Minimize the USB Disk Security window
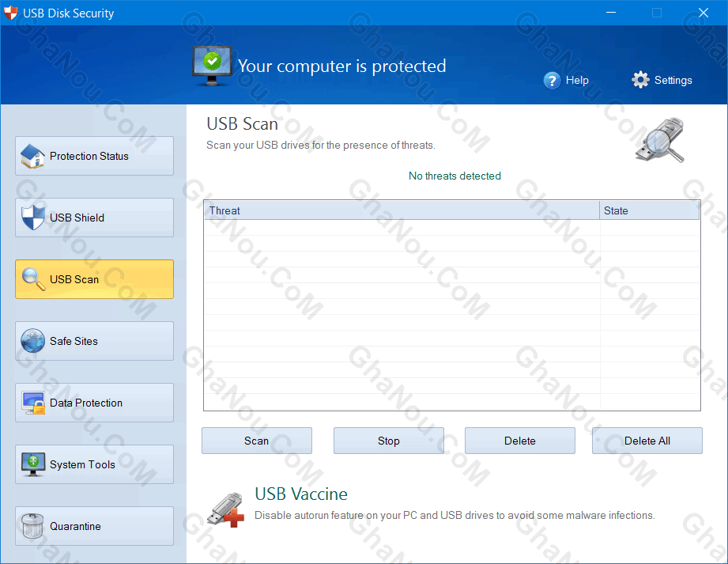 611,13
